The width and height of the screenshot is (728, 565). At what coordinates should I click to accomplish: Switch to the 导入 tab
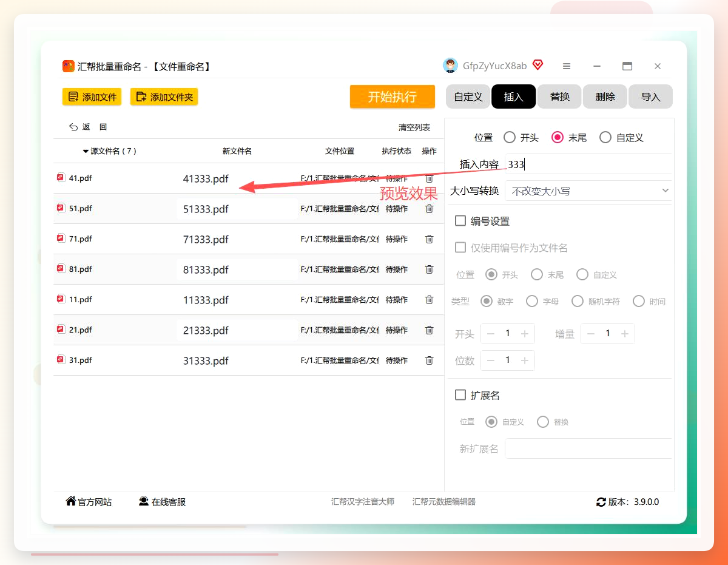click(x=650, y=96)
